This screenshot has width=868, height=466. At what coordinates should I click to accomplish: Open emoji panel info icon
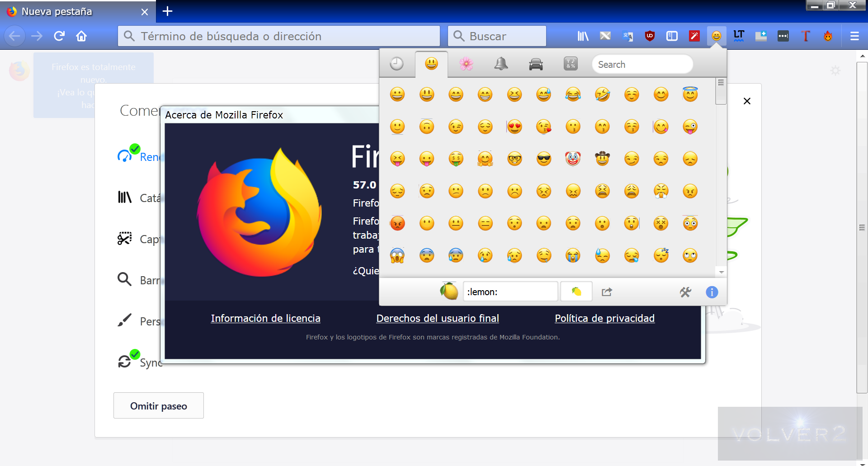[x=712, y=292]
